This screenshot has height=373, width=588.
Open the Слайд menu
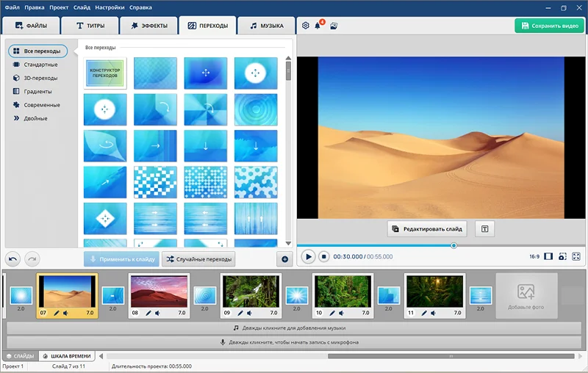point(82,7)
